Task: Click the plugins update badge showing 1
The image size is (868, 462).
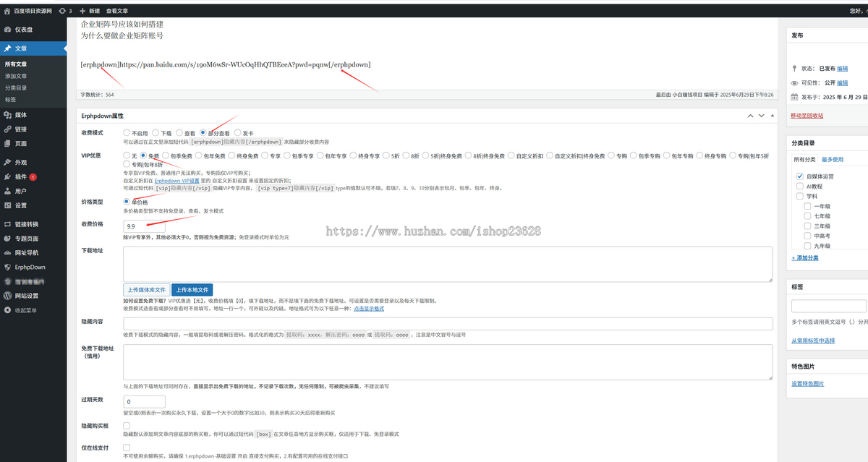Action: pyautogui.click(x=33, y=177)
